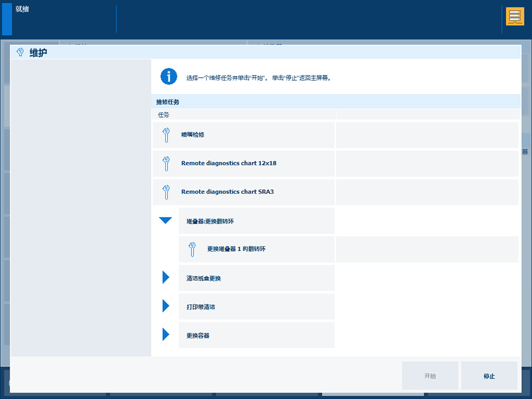This screenshot has width=532, height=399.
Task: Select 更换堆叠器 1 的翻转环 task
Action: (256, 249)
